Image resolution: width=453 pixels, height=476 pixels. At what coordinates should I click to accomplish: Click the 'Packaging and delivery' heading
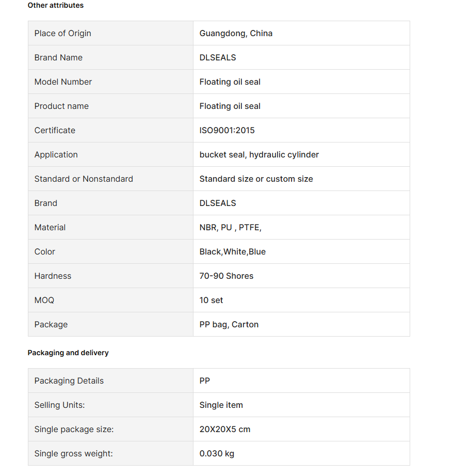tap(68, 353)
